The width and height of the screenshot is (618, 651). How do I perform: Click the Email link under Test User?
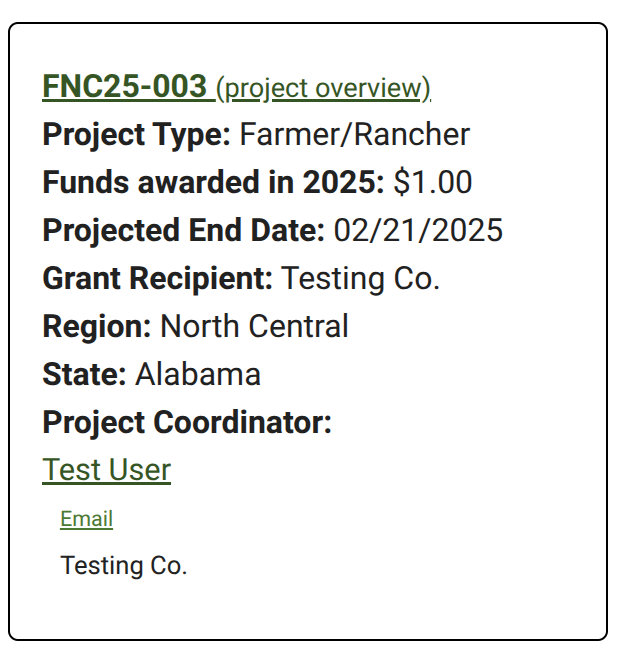[86, 519]
